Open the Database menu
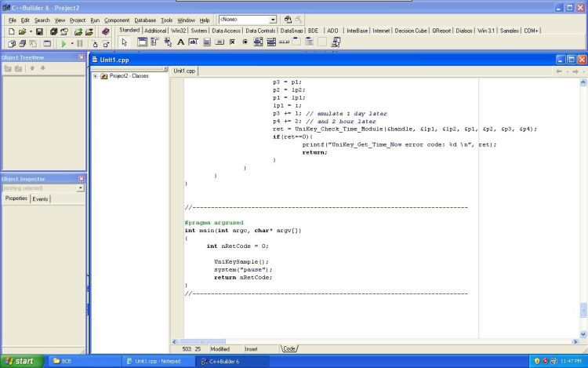 [x=145, y=20]
